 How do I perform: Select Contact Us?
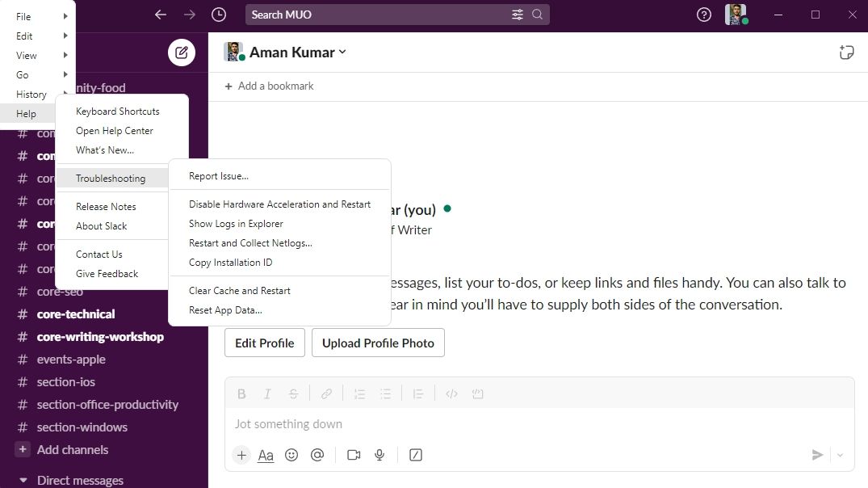[99, 255]
